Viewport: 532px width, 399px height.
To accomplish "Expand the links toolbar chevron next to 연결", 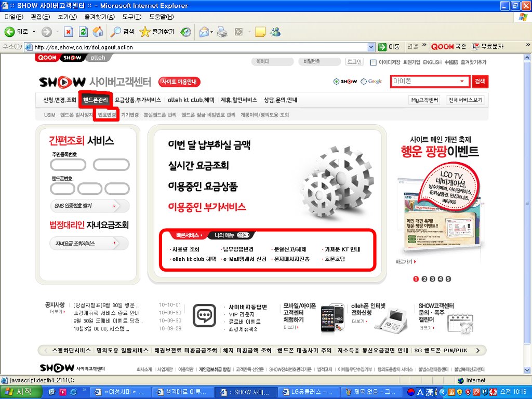I will (x=424, y=45).
